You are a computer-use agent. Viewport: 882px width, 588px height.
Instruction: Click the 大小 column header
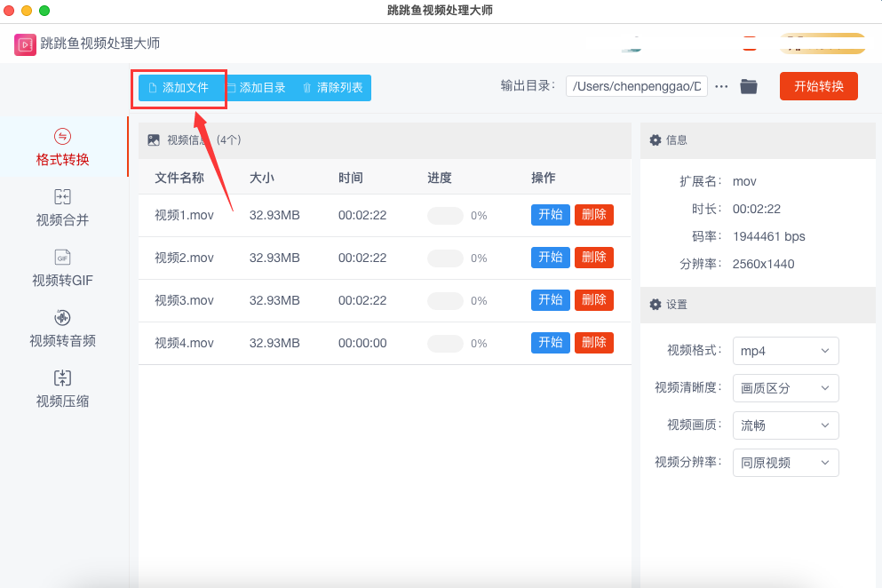click(x=261, y=178)
